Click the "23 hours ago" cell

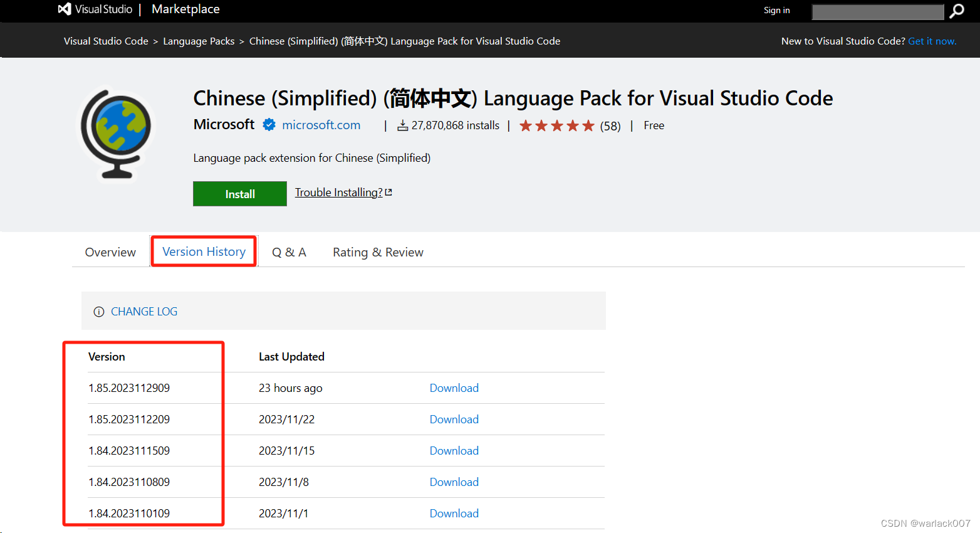tap(291, 388)
